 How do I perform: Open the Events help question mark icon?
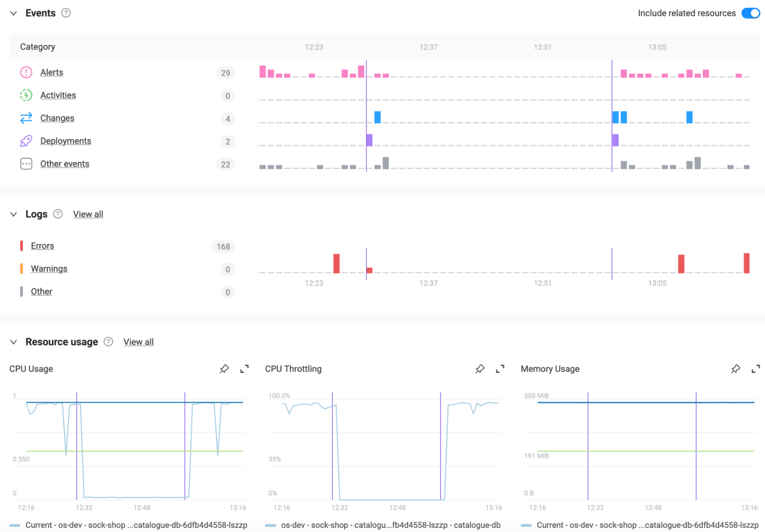(x=66, y=13)
